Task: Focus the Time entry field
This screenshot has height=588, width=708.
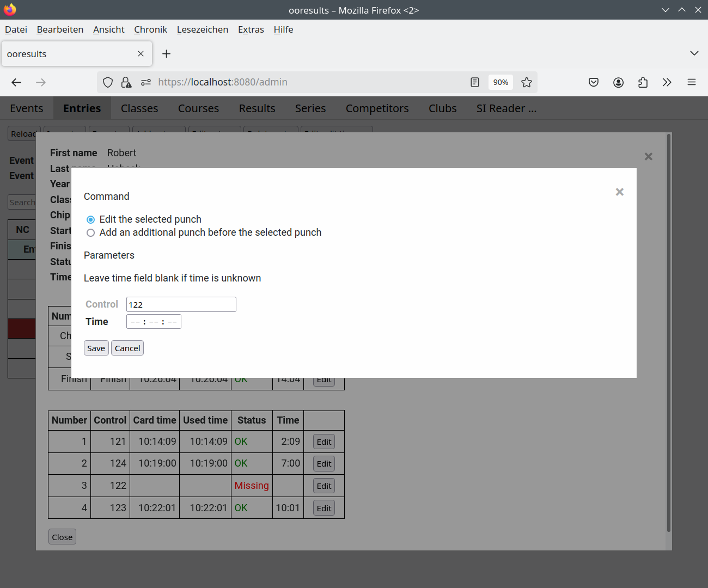Action: tap(154, 322)
